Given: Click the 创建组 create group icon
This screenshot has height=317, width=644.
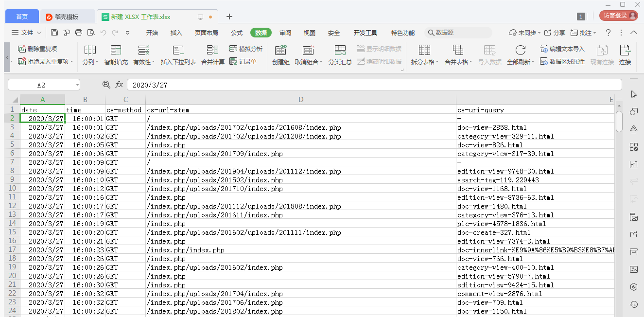Looking at the screenshot, I should point(280,50).
